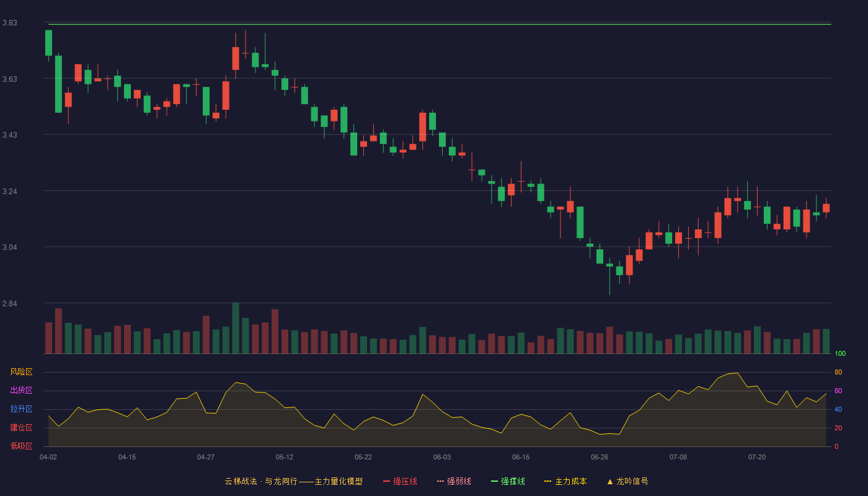Select the 出货区 zone label
868x496 pixels.
21,391
